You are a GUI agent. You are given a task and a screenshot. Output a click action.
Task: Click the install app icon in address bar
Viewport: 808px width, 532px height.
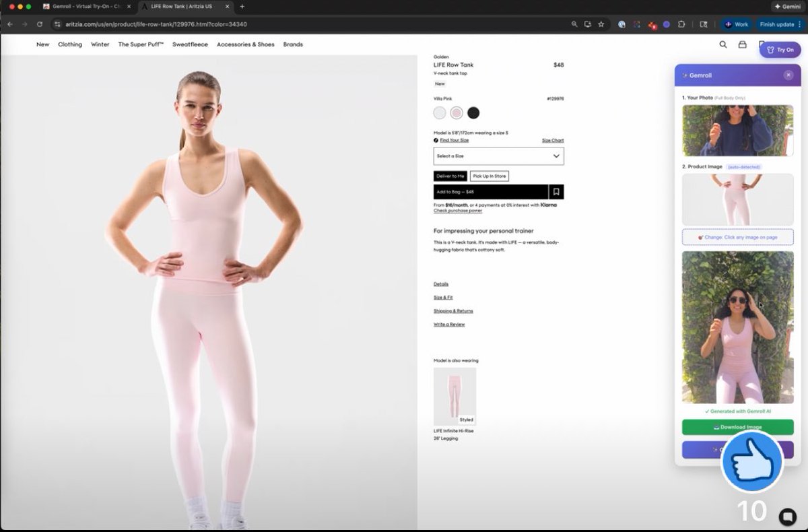click(x=587, y=24)
